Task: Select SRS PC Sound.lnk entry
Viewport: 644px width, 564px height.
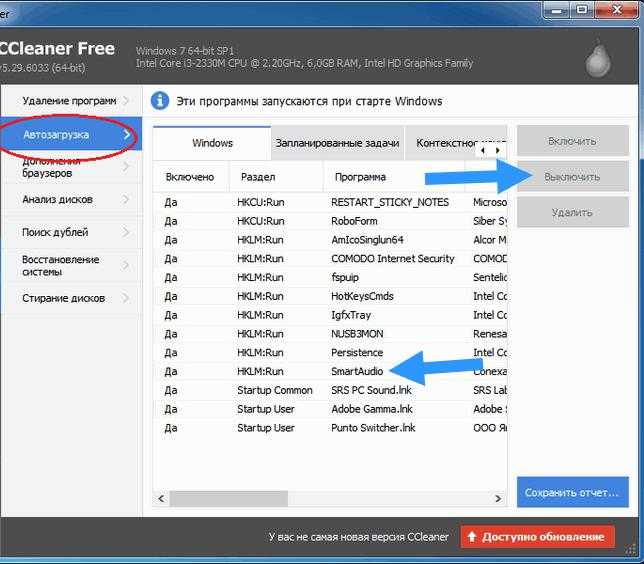Action: pos(330,390)
